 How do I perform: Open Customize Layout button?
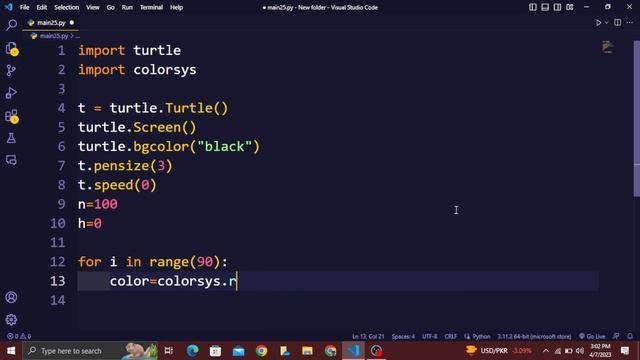click(x=570, y=7)
